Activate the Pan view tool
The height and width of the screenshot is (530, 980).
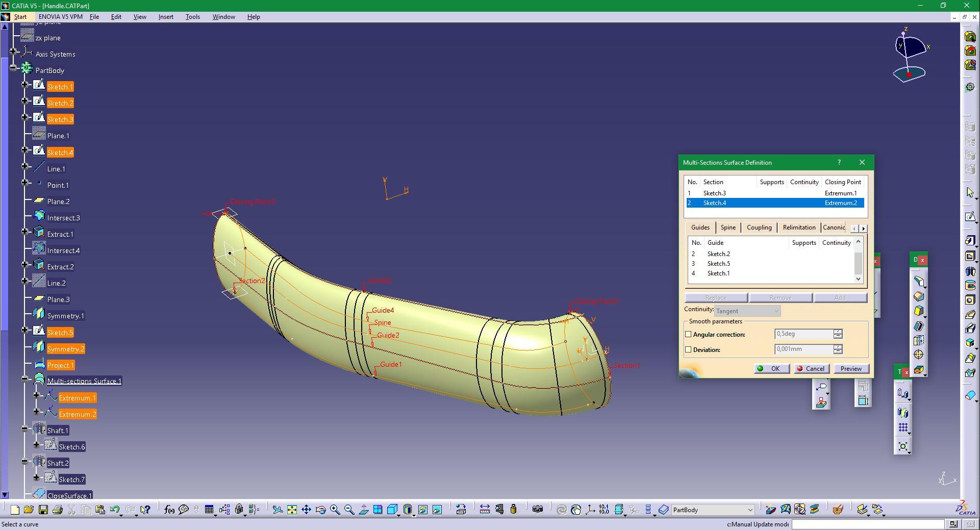point(306,510)
